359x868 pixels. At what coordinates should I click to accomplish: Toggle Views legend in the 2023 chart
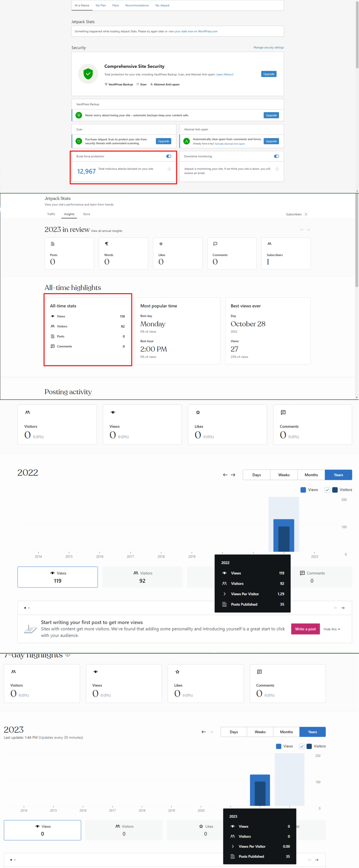(284, 746)
